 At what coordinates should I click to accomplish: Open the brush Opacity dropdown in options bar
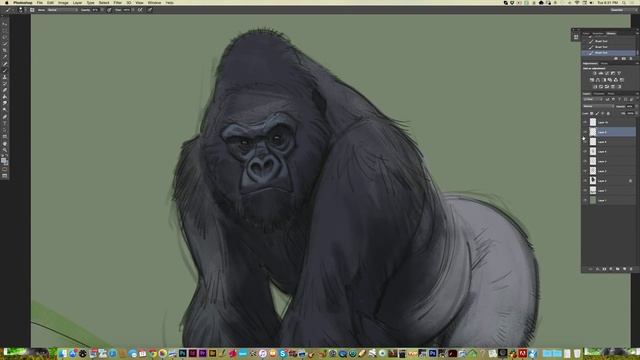click(x=102, y=10)
